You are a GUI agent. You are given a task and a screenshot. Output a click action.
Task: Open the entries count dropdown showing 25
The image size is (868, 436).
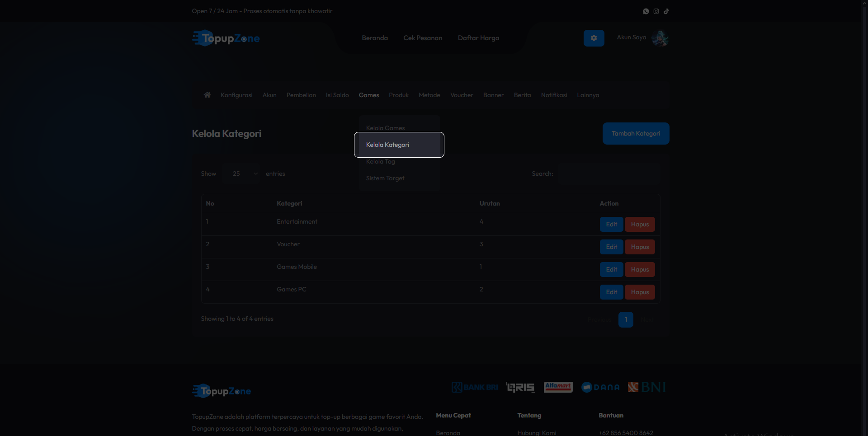pyautogui.click(x=241, y=173)
